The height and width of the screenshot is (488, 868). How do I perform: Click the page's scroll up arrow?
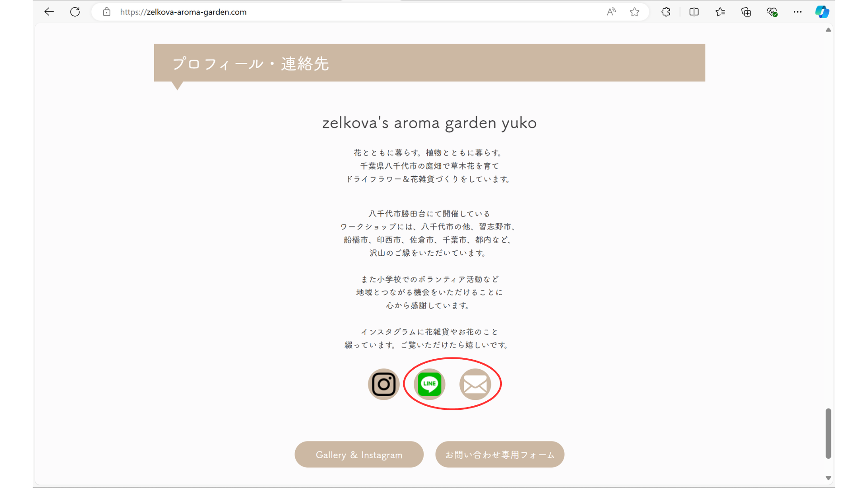click(x=828, y=30)
